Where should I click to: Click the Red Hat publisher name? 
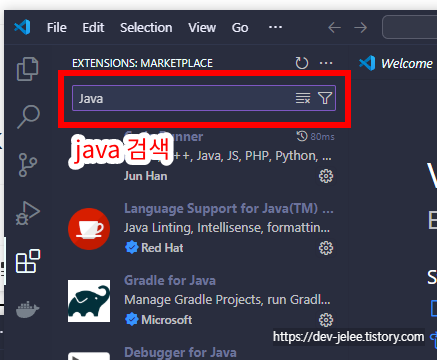pos(162,248)
